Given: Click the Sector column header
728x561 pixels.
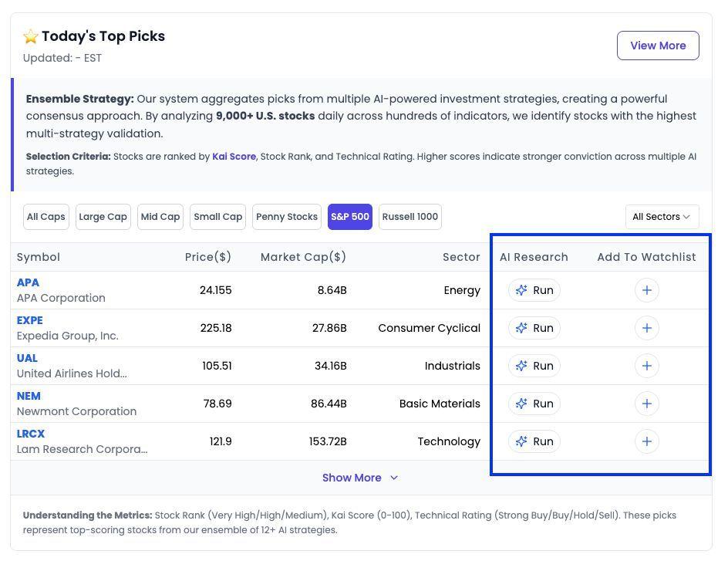Looking at the screenshot, I should click(x=461, y=257).
